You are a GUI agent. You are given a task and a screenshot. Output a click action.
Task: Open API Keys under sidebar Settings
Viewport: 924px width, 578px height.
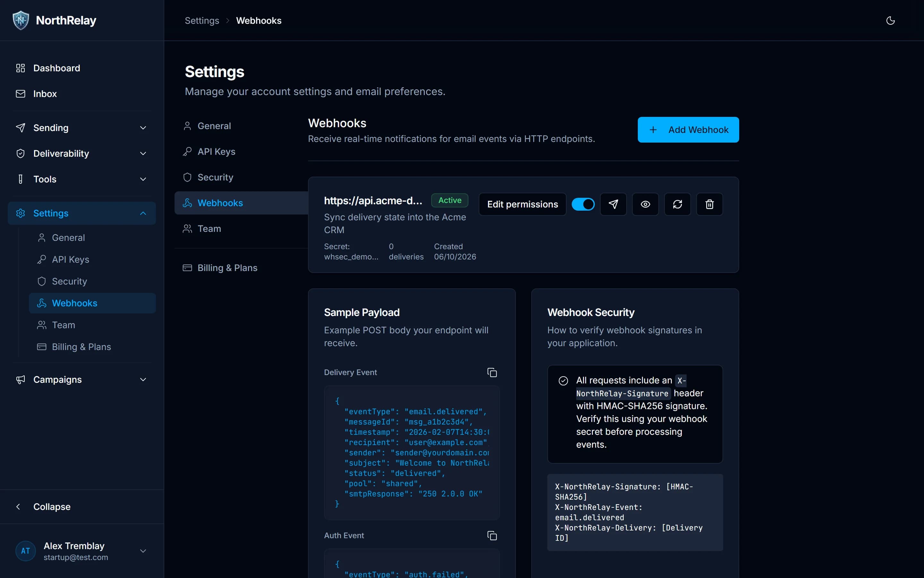click(92, 259)
